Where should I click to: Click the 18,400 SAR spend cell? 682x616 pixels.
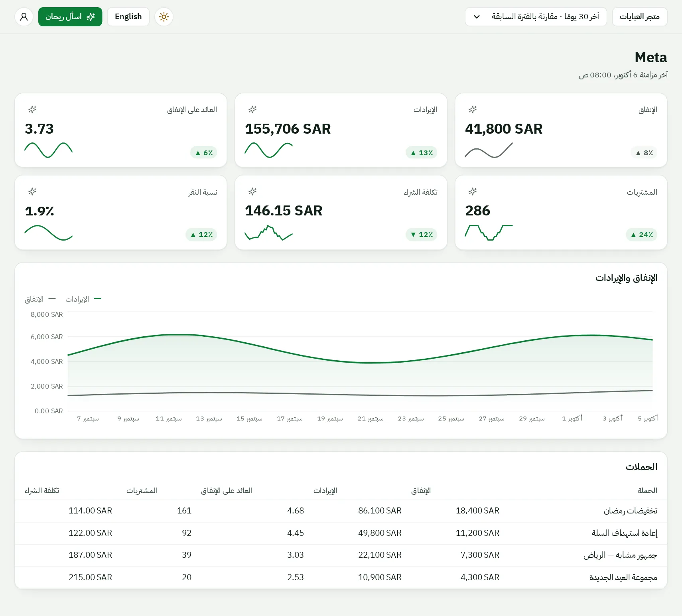(x=477, y=511)
